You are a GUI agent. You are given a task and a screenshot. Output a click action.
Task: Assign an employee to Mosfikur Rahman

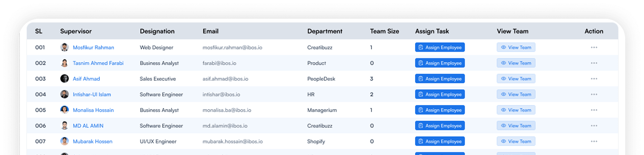point(440,47)
